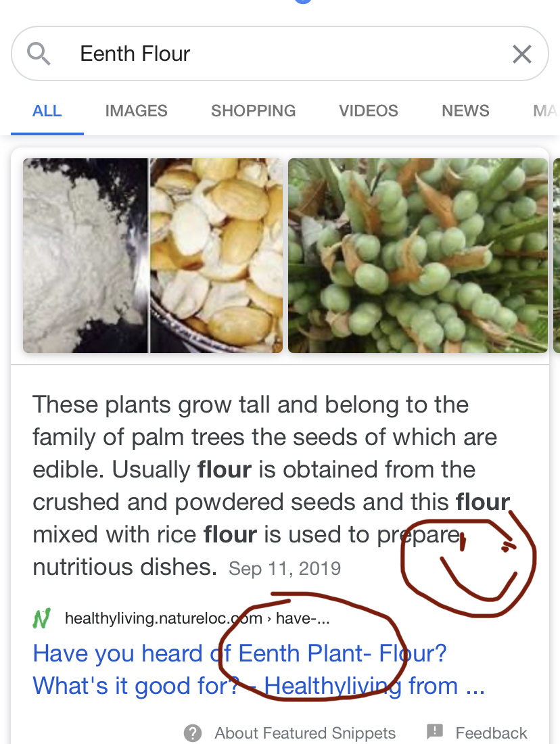Clear the search query with the X
Screen dimensions: 560x744
pos(522,53)
